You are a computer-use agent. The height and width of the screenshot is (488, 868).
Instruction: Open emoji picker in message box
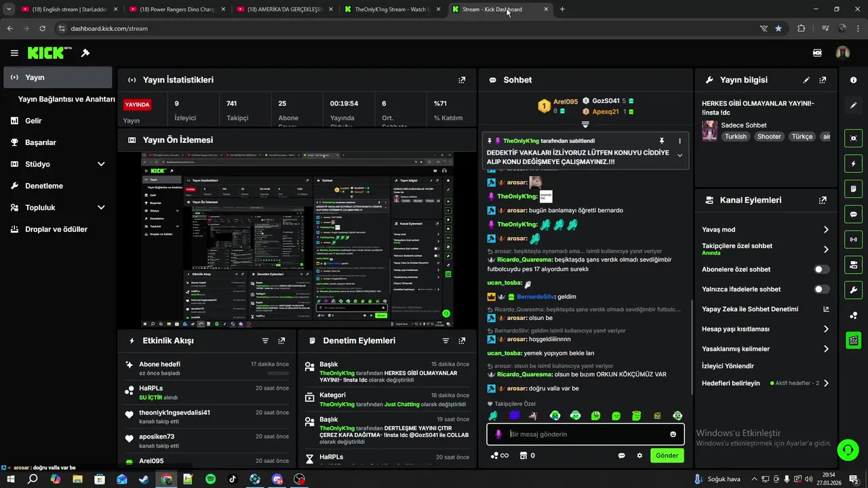673,434
